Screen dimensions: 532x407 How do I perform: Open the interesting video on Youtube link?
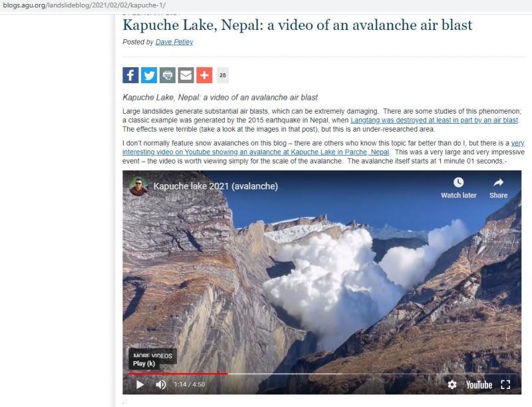323,148
